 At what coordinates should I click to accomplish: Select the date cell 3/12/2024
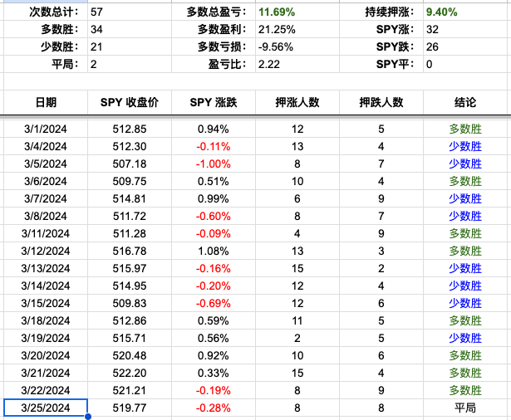pos(46,251)
